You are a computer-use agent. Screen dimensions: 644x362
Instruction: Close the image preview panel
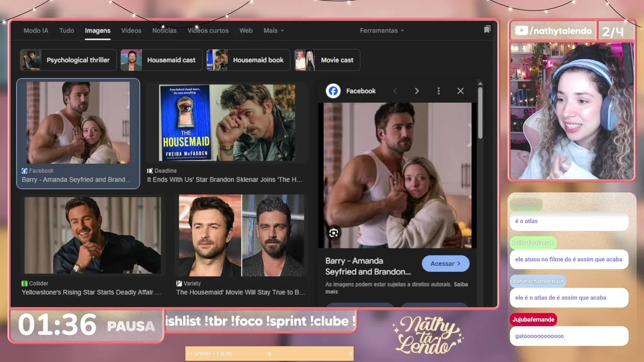coord(460,91)
